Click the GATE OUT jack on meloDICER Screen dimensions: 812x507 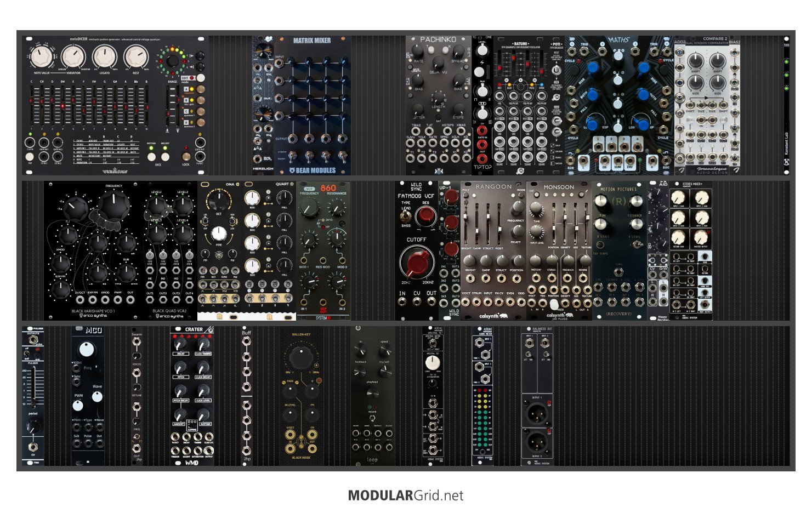[x=200, y=143]
